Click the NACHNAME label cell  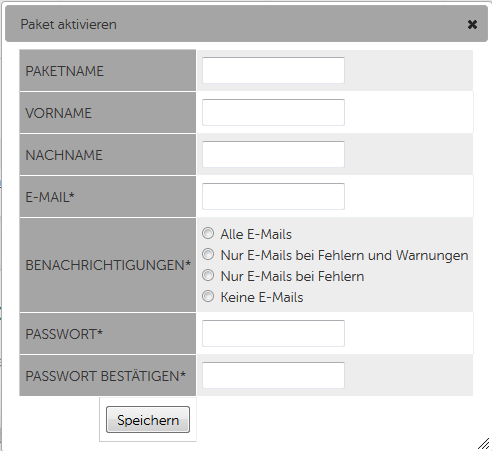(108, 155)
